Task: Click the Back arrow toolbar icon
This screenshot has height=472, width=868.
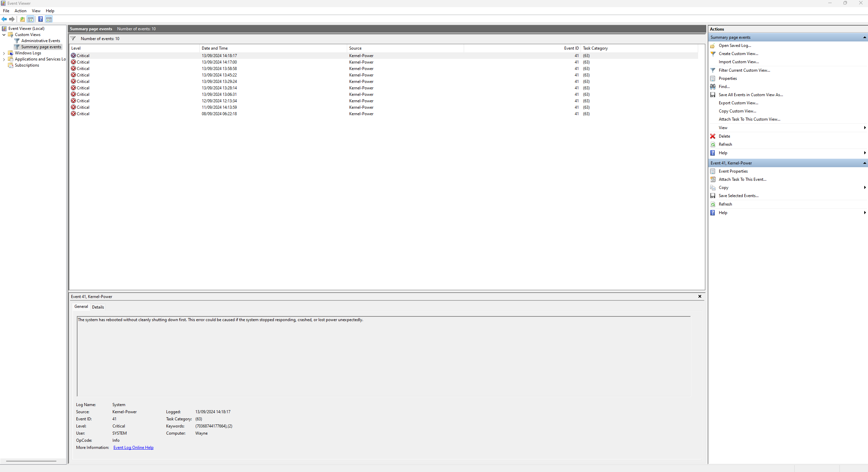Action: coord(4,19)
